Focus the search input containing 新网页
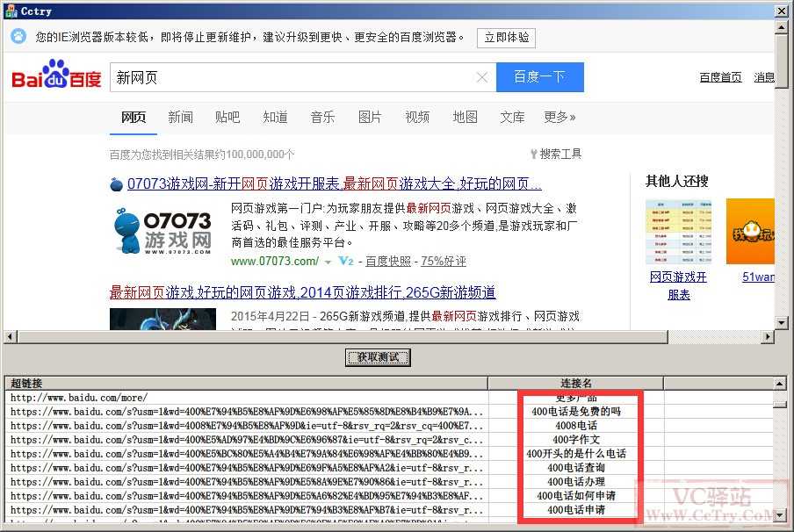Screen dimensions: 794x532 [x=292, y=77]
